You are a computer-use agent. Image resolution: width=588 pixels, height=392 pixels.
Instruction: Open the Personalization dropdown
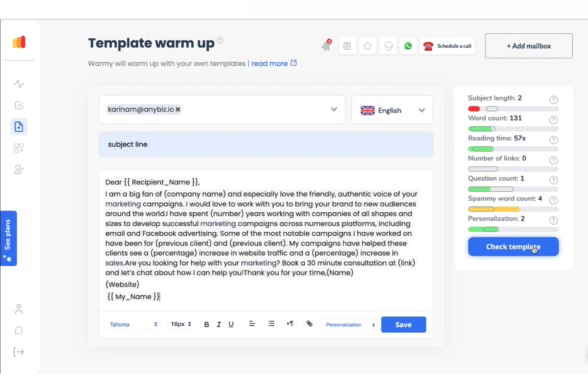click(x=349, y=324)
